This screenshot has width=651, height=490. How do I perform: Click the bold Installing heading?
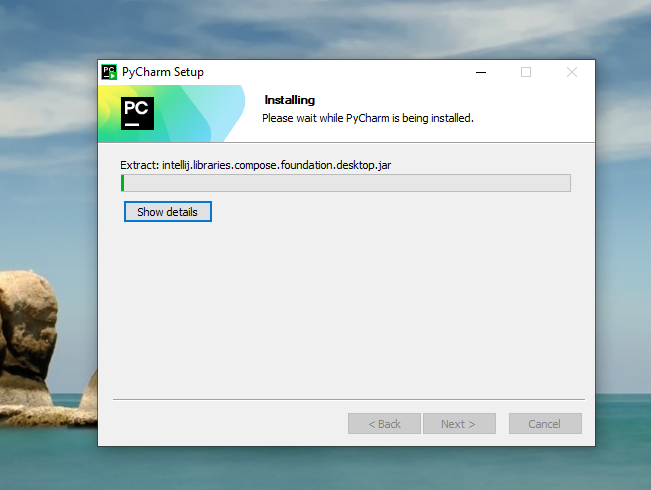(x=289, y=100)
